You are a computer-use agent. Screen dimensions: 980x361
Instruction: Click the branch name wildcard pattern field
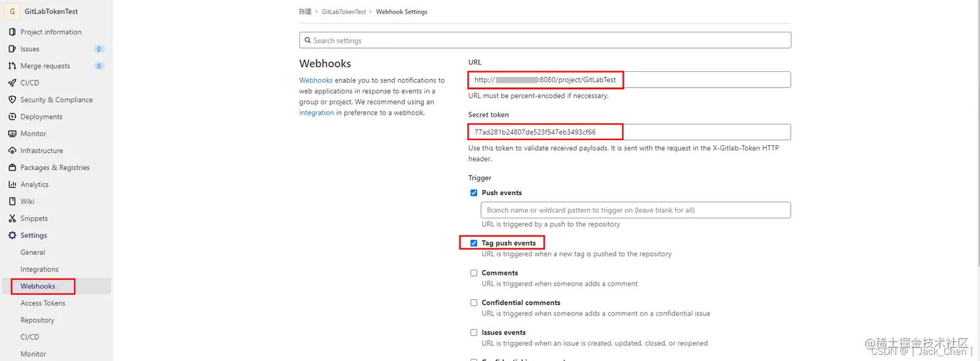pos(635,210)
